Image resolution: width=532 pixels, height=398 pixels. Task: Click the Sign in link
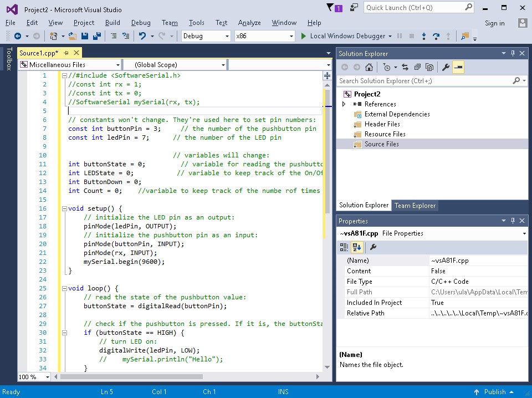494,23
